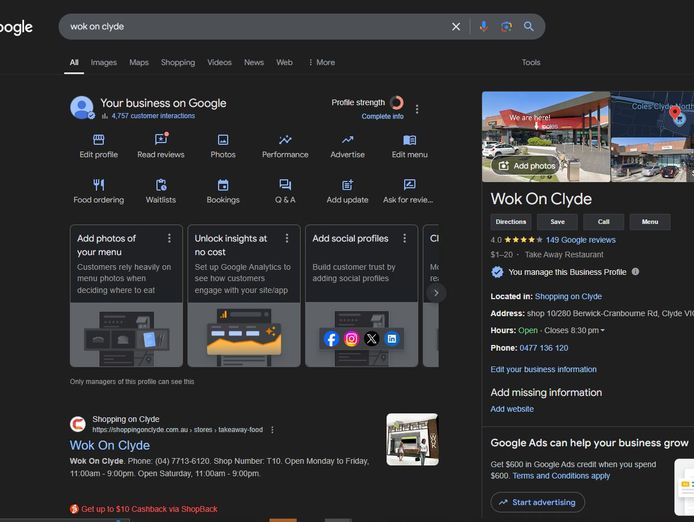Click the Save button for Wok On Clyde

coord(557,222)
